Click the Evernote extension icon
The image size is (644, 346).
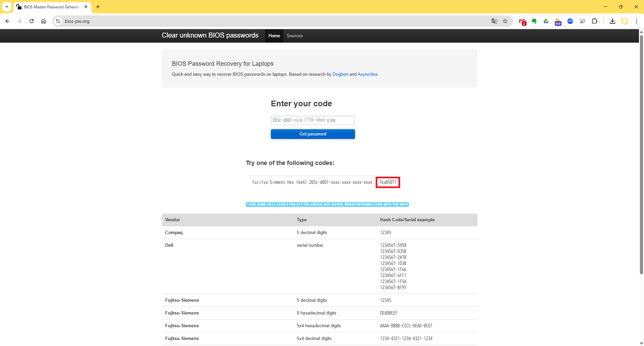534,21
